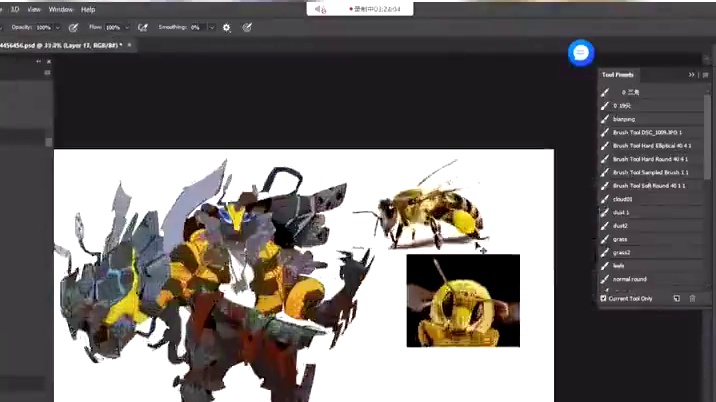Image resolution: width=716 pixels, height=402 pixels.
Task: Delete tool preset trash icon
Action: pos(692,298)
